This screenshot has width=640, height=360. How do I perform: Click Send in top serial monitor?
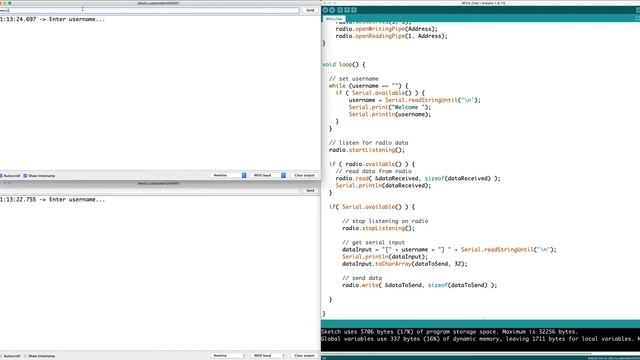(310, 10)
